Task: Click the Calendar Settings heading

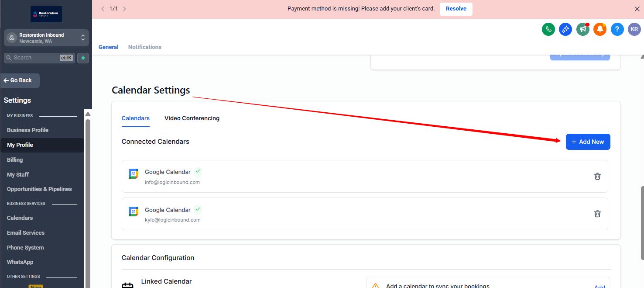Action: tap(151, 90)
